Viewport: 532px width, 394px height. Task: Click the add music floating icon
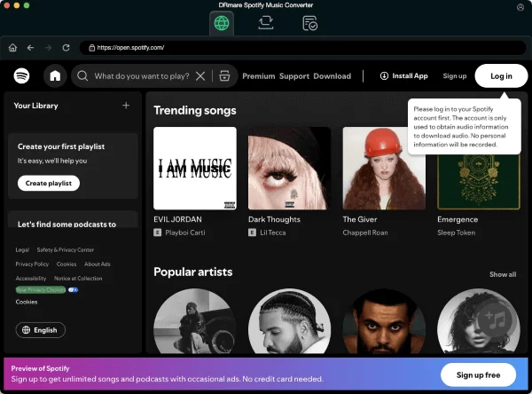coord(495,320)
